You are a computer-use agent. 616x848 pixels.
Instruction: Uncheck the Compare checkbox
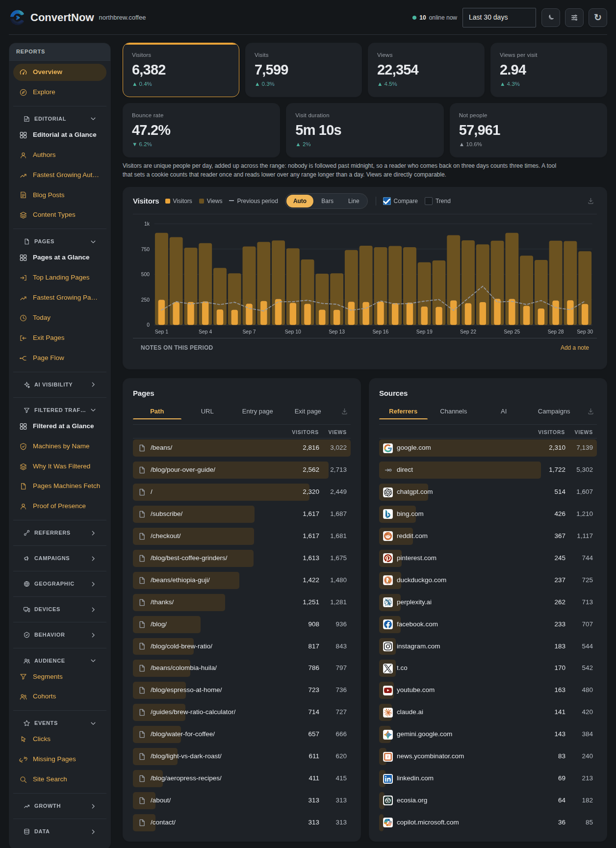tap(387, 201)
